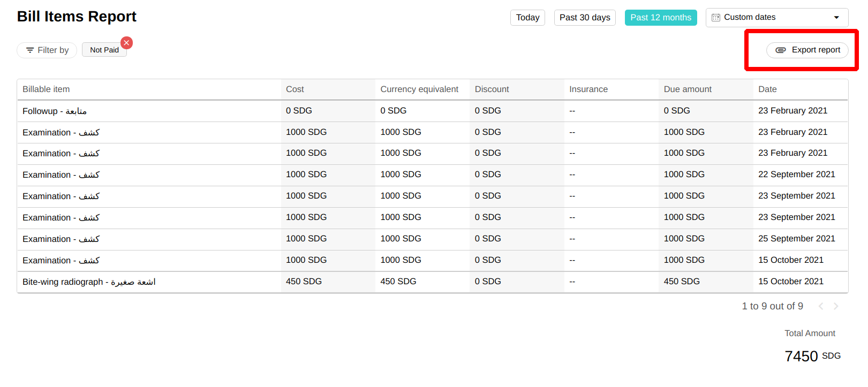This screenshot has width=868, height=387.
Task: Select Past 12 months range
Action: click(660, 18)
